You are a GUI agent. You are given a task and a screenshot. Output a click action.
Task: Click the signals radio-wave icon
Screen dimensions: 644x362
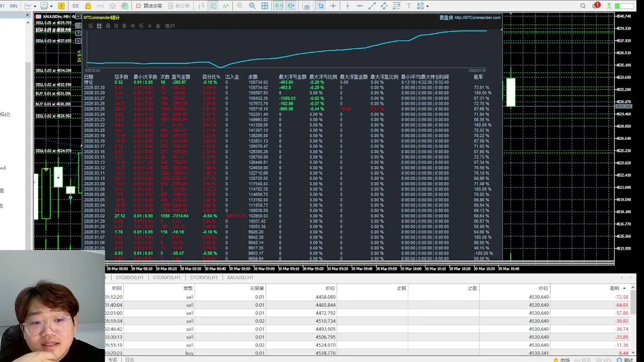(101, 6)
